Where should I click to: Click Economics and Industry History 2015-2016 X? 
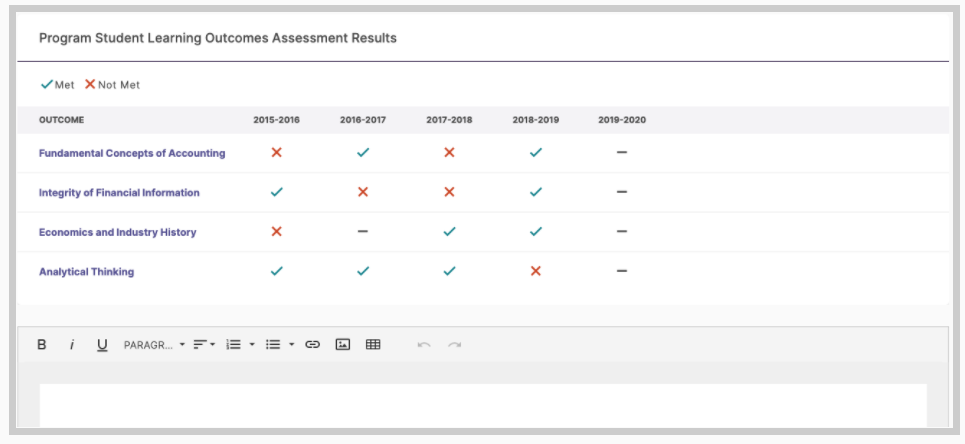(x=276, y=232)
